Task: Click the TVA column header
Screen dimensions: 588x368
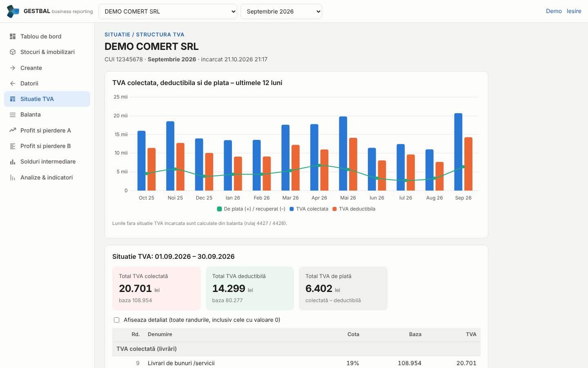Action: coord(471,334)
